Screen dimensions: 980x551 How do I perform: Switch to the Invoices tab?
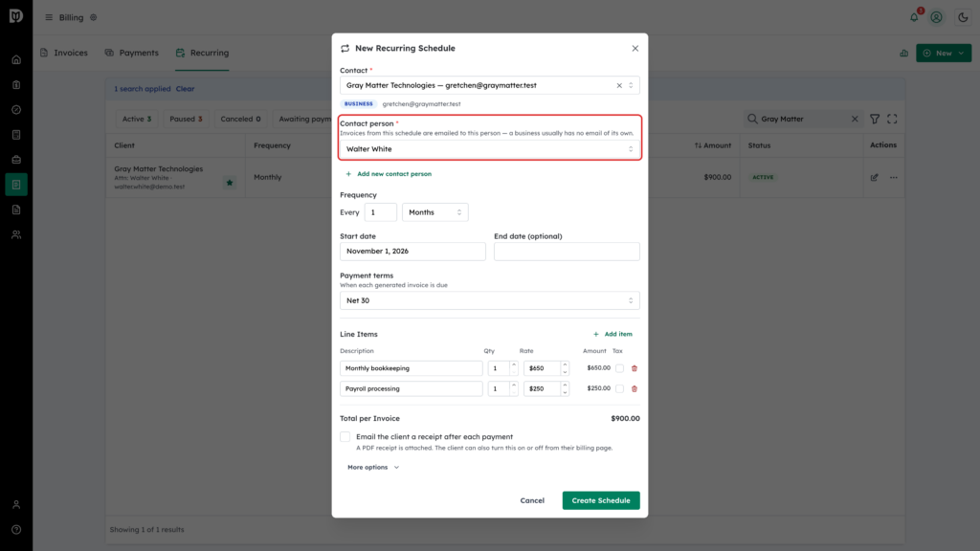pos(64,54)
